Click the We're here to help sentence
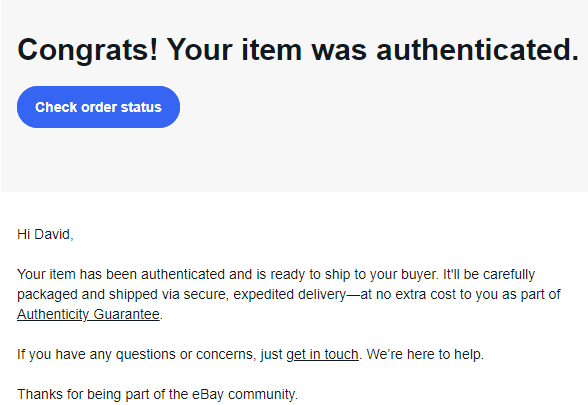Viewport: 588px width, 405px height. click(x=425, y=354)
